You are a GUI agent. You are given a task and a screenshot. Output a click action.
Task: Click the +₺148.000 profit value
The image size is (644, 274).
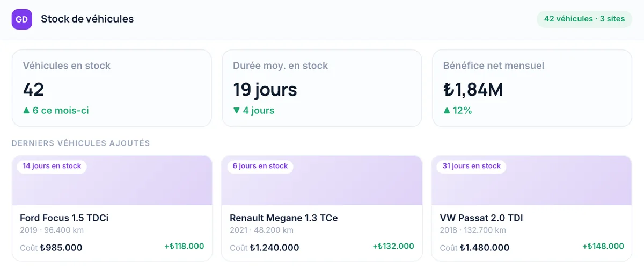(x=603, y=246)
